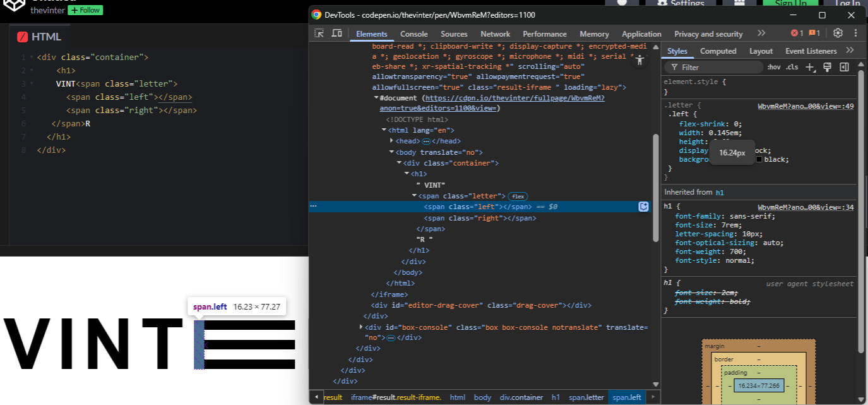Open the h1 rule stylesheet source link
This screenshot has width=868, height=405.
click(x=806, y=207)
